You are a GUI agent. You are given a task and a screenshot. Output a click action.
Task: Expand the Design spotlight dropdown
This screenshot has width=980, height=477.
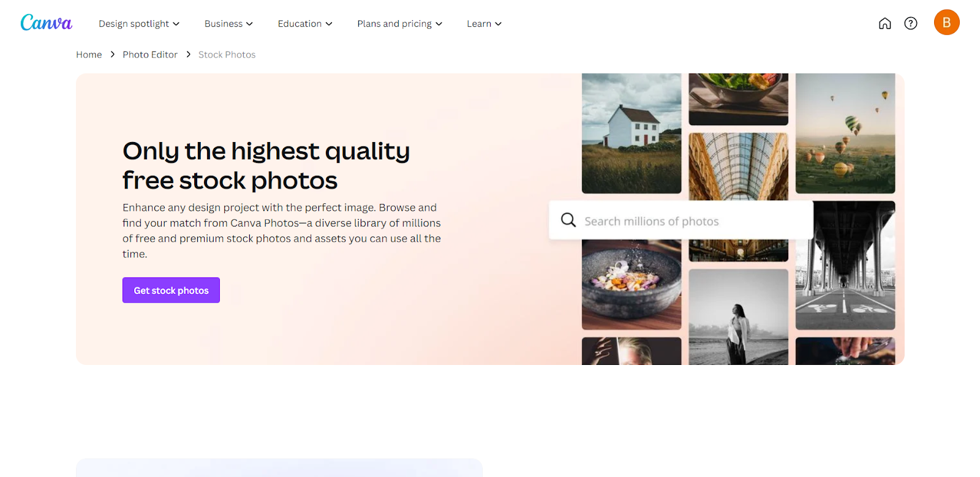click(139, 24)
